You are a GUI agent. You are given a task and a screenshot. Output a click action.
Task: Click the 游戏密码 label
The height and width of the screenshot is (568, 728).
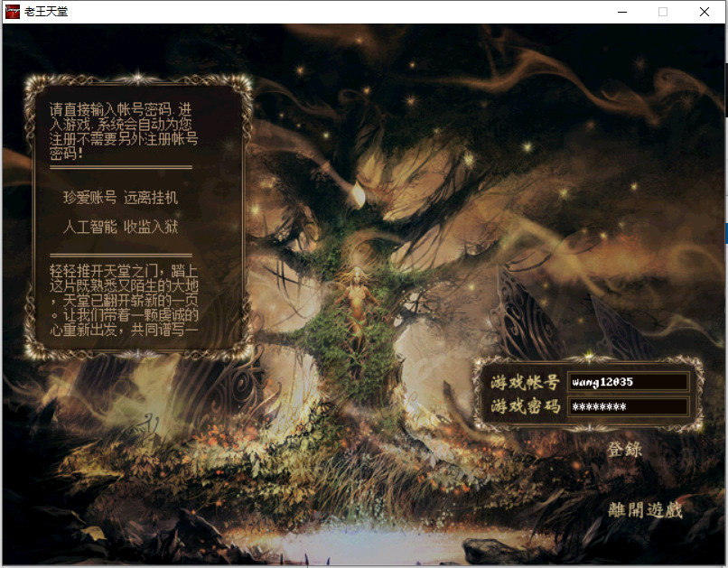click(x=525, y=406)
